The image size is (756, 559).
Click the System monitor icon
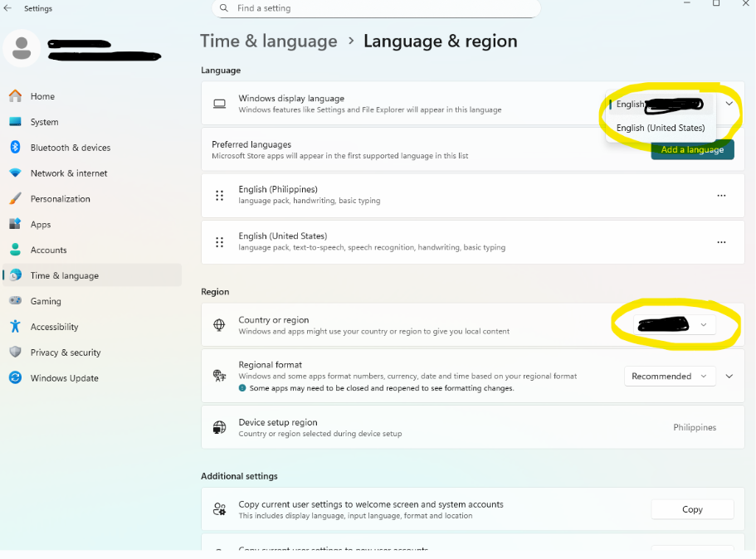[x=16, y=121]
